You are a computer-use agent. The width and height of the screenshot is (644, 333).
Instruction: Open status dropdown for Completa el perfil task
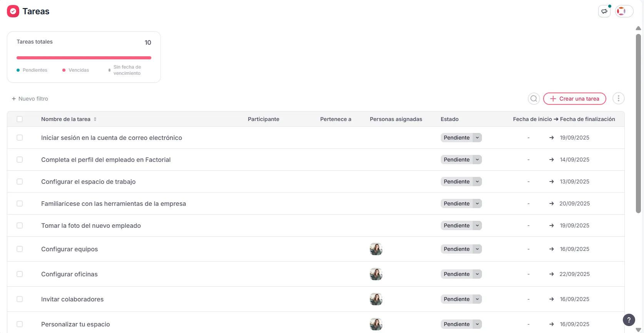(477, 160)
